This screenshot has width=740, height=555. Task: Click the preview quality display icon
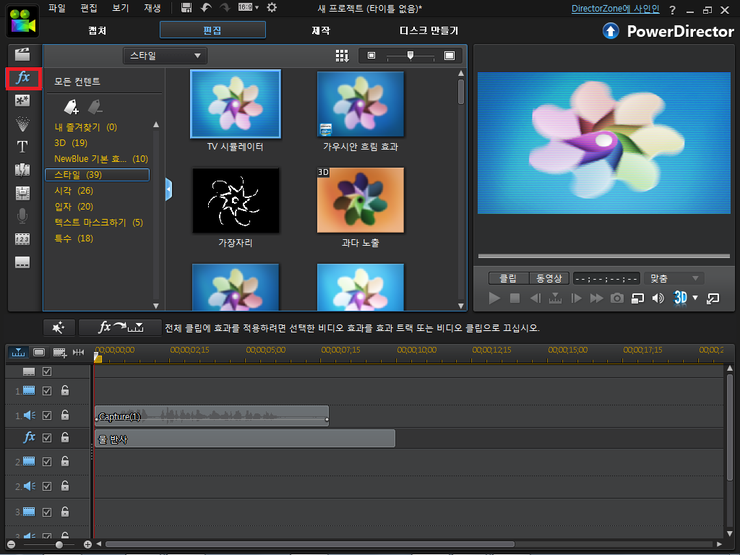click(638, 298)
